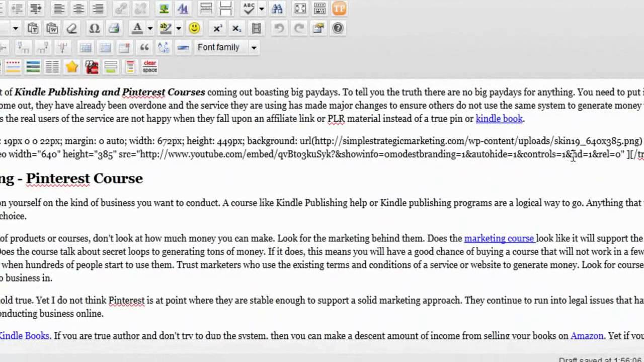Toggle blockquote formatting
This screenshot has width=644, height=362.
[x=144, y=47]
